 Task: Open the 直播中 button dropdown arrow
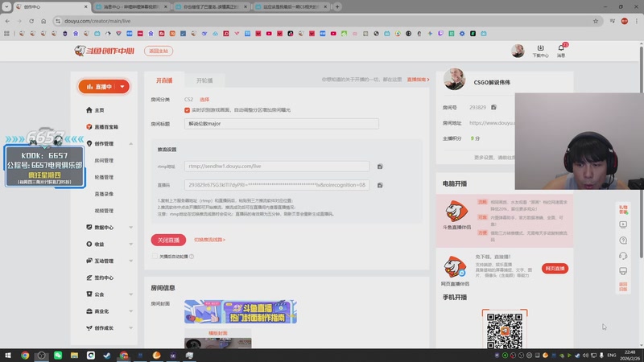pos(122,87)
